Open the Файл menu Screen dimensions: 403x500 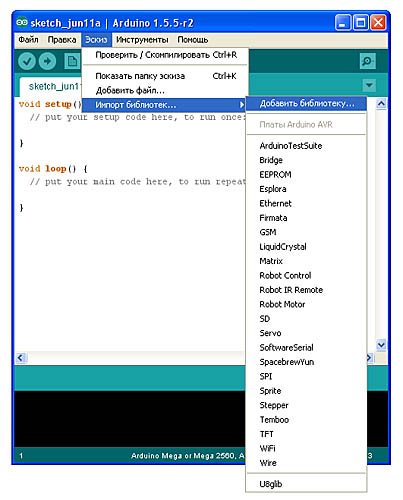click(28, 40)
